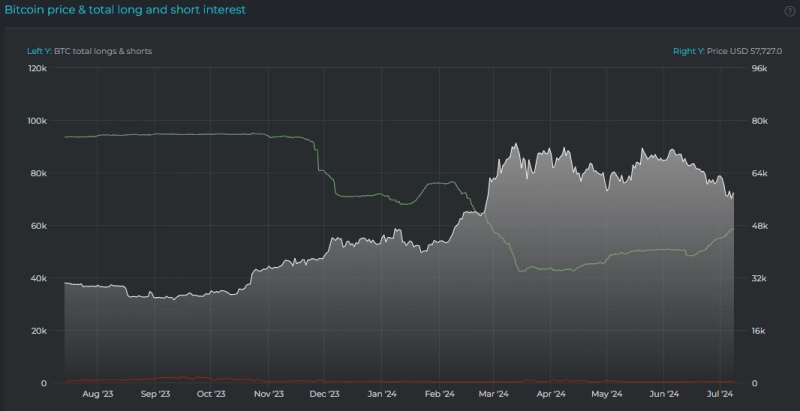Screen dimensions: 800x411
Task: Select the Jan '24 x-axis label
Action: pyautogui.click(x=383, y=394)
